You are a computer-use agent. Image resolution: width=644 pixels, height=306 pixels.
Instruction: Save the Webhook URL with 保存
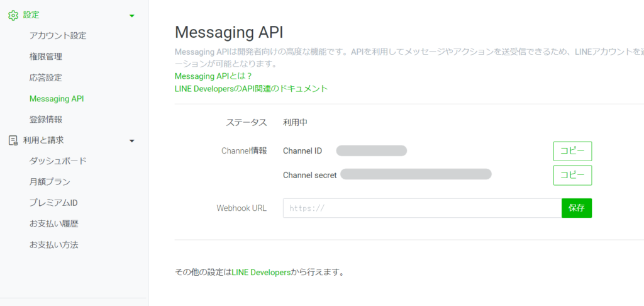pos(577,208)
